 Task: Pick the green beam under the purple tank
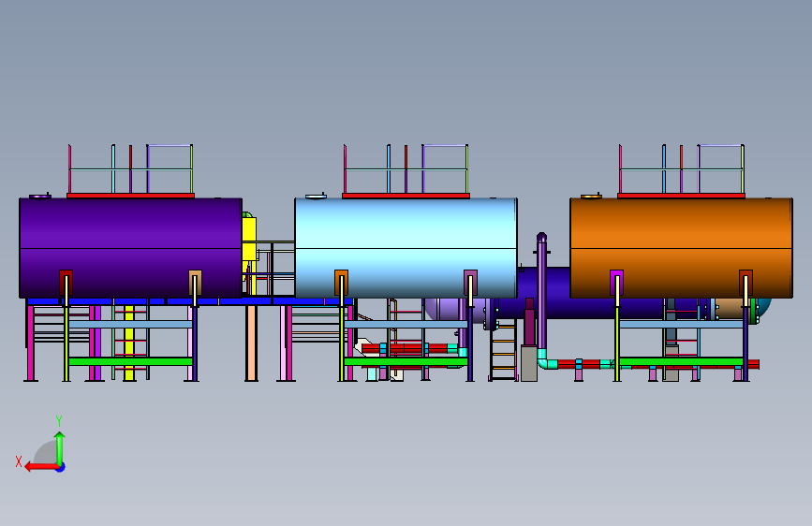130,361
